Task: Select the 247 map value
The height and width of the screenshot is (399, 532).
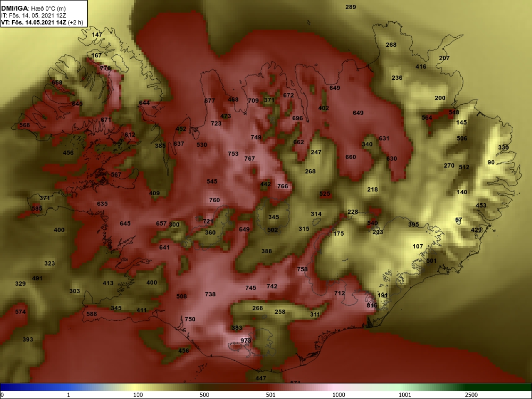Action: (316, 152)
